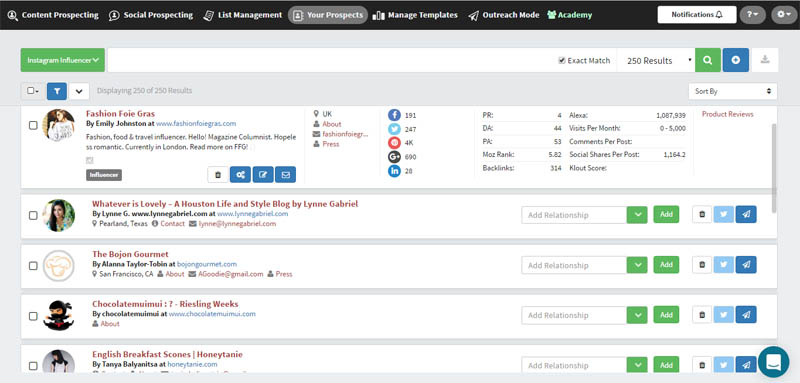Image resolution: width=800 pixels, height=383 pixels.
Task: Click Add button in The Bojon Gourmet row
Action: click(666, 265)
